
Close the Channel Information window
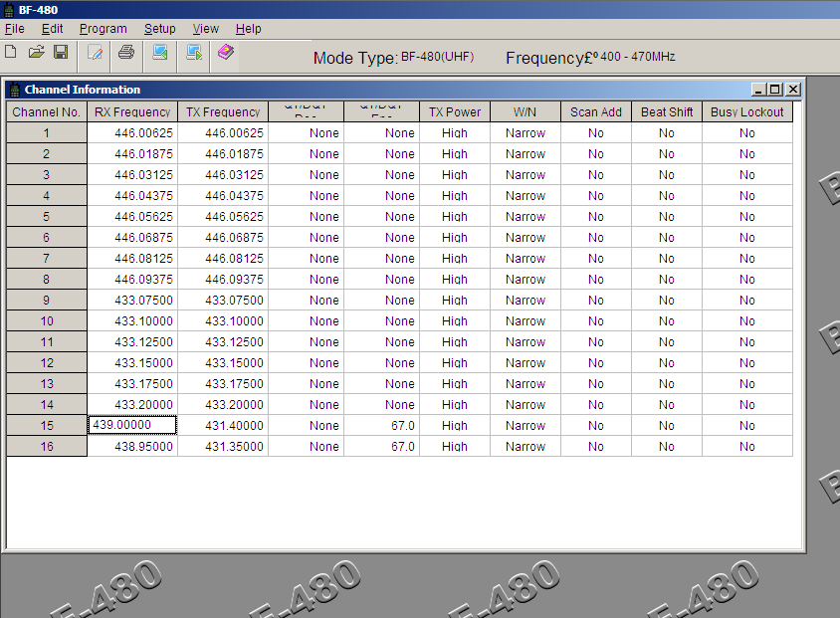[x=793, y=90]
